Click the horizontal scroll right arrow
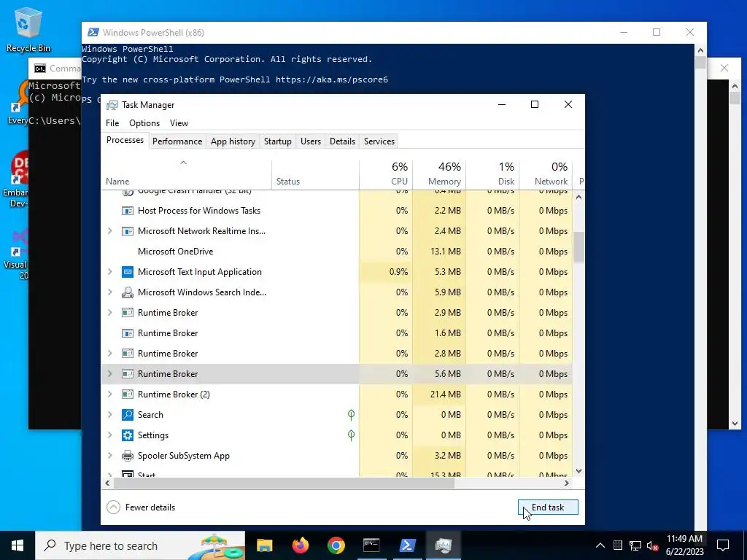Screen dimensions: 747x560 tap(566, 483)
